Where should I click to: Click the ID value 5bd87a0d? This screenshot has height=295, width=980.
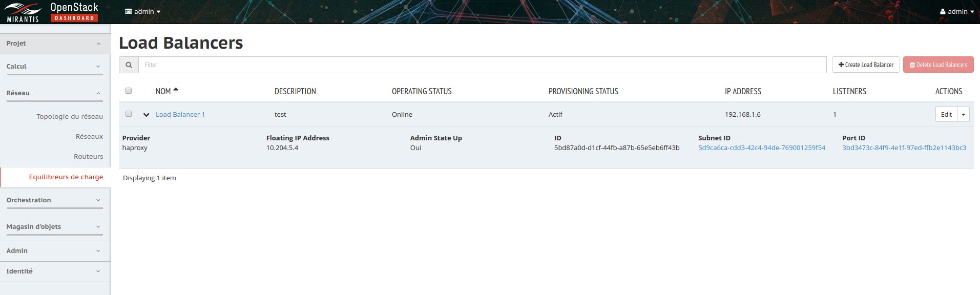point(617,147)
